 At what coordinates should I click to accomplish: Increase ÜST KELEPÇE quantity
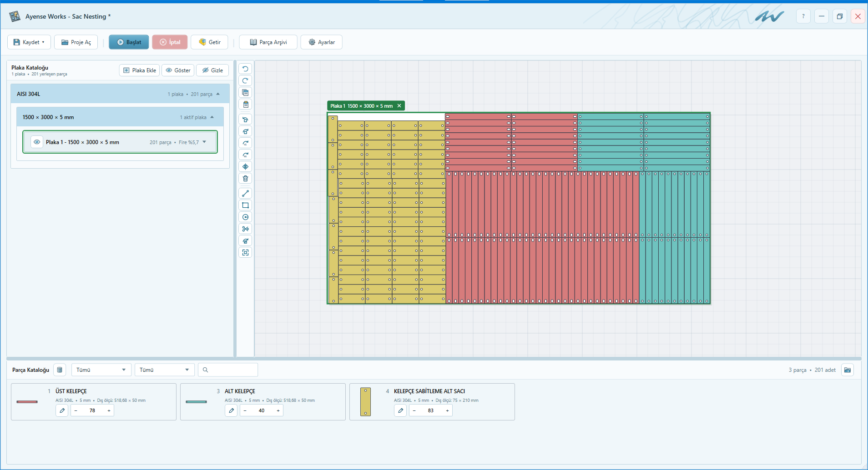pos(109,410)
